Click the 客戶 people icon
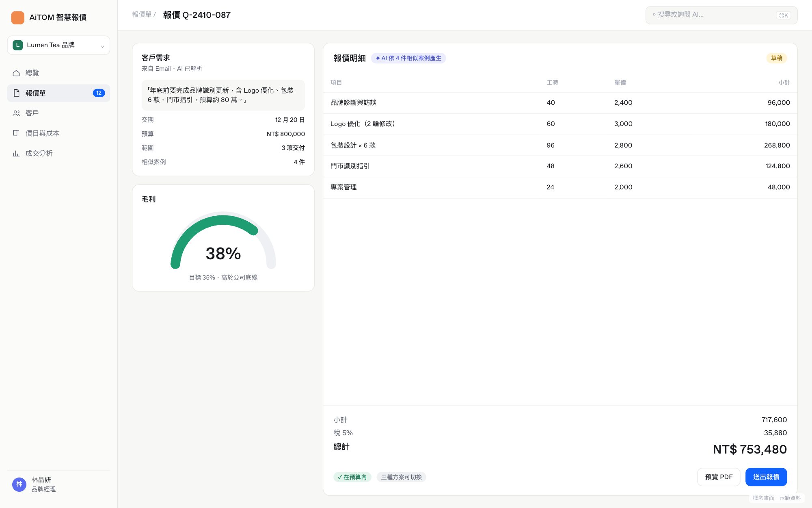The height and width of the screenshot is (508, 812). click(x=16, y=113)
